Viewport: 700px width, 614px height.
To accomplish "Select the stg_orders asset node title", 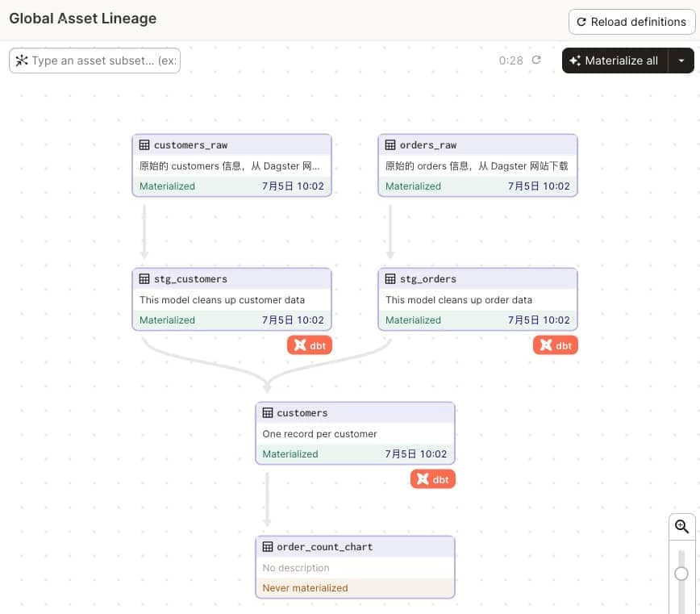I will coord(427,279).
